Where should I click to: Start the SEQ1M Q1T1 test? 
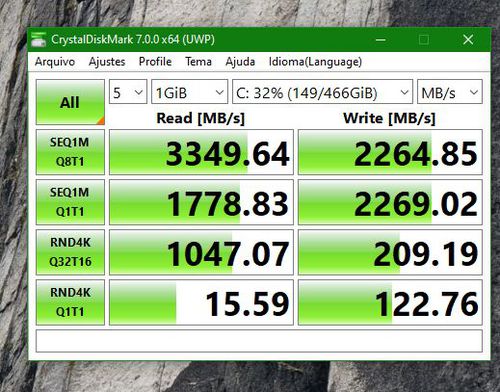[70, 202]
